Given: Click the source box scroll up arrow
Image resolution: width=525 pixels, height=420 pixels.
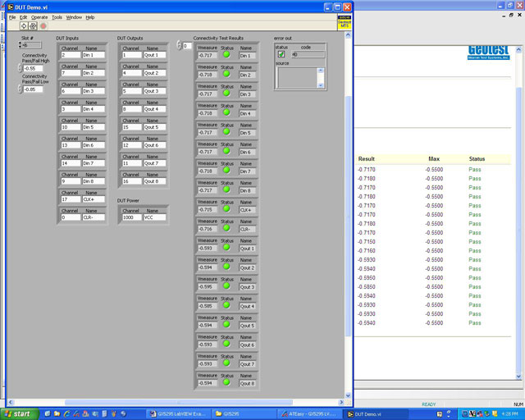Looking at the screenshot, I should (x=321, y=71).
